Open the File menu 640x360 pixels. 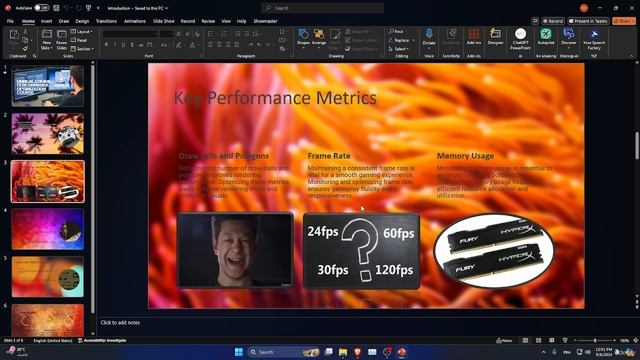pyautogui.click(x=10, y=21)
